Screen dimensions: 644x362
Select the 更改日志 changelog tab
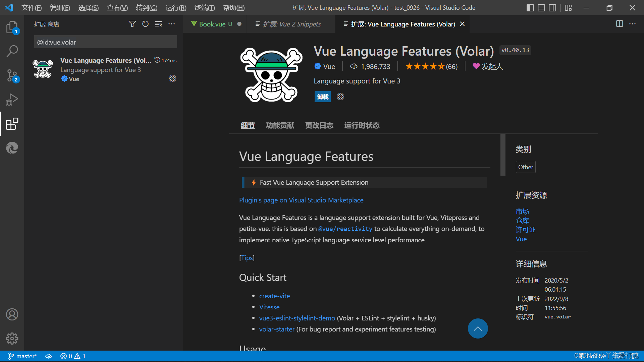[319, 125]
